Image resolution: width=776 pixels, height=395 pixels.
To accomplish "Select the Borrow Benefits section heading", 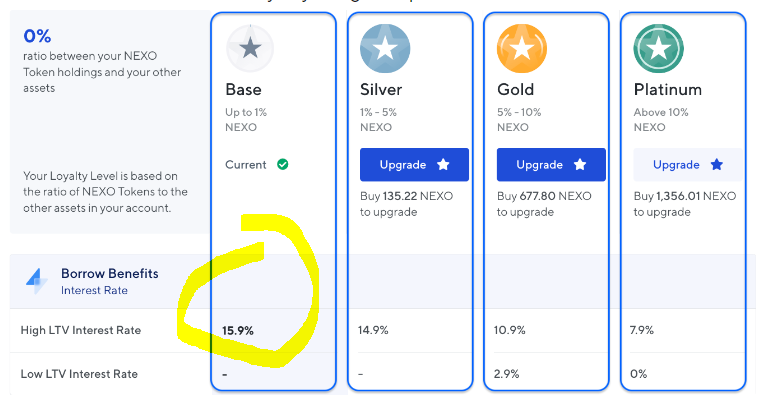I will [x=110, y=273].
